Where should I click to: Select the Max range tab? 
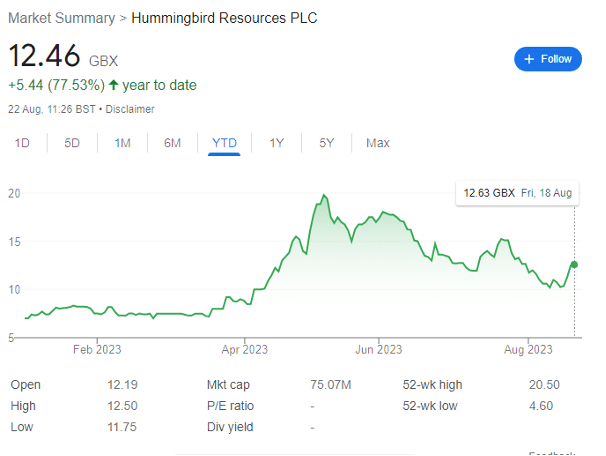[378, 143]
